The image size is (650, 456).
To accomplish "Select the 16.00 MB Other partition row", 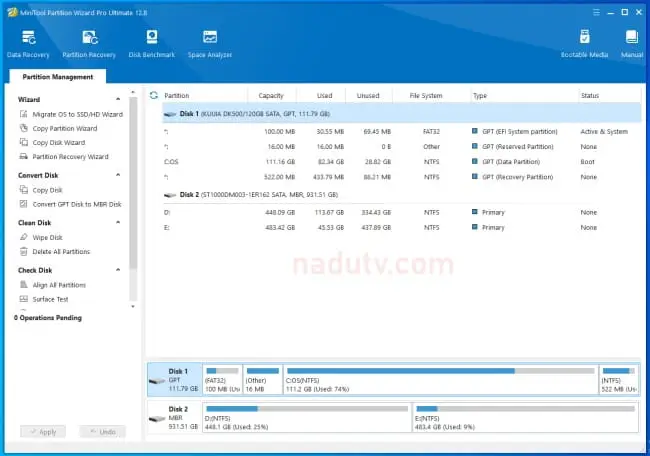I will coord(401,147).
